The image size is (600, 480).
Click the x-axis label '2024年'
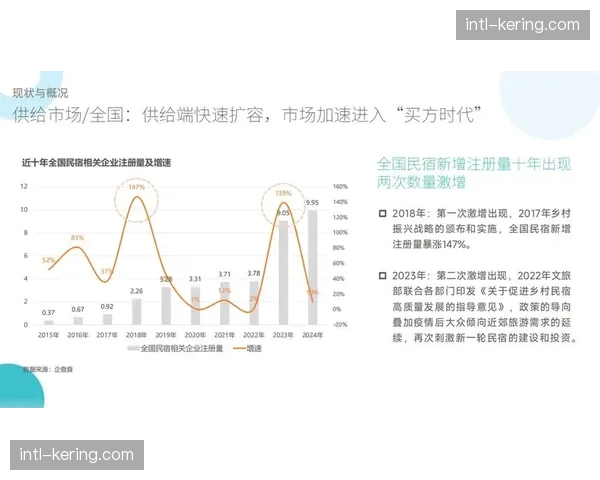point(312,335)
